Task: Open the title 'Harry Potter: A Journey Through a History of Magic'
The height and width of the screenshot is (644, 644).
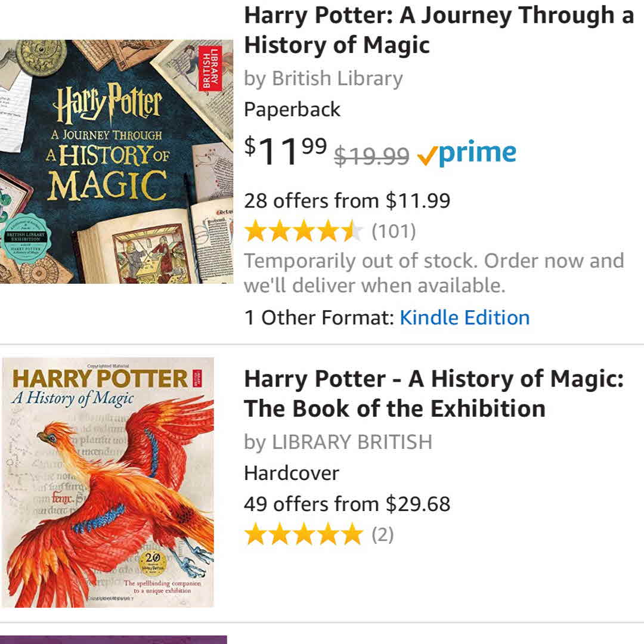Action: 438,30
